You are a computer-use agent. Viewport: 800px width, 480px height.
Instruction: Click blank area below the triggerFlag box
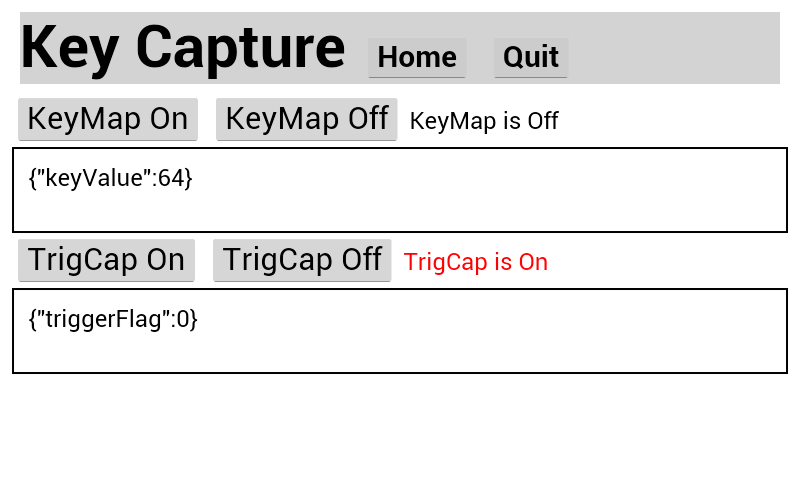400,425
